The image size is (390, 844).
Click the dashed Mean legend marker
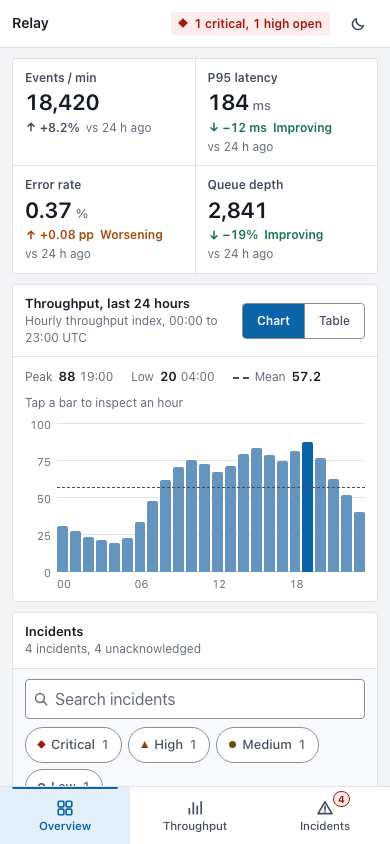240,377
